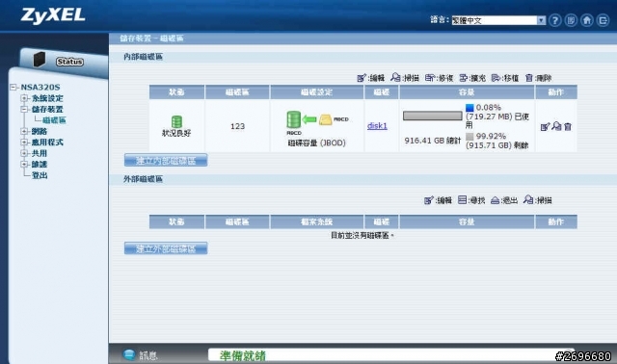Click the blue used-space color swatch
The width and height of the screenshot is (617, 364).
click(469, 107)
